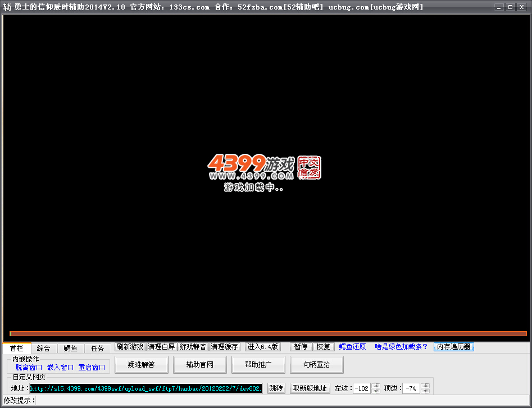532x408 pixels.
Task: Click the 嵌入窗口 link
Action: (x=61, y=368)
